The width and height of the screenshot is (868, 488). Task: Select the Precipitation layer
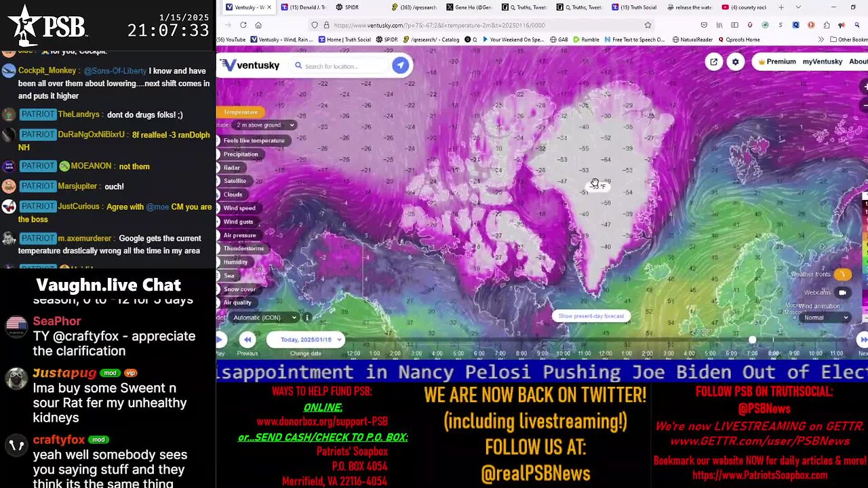pyautogui.click(x=241, y=154)
